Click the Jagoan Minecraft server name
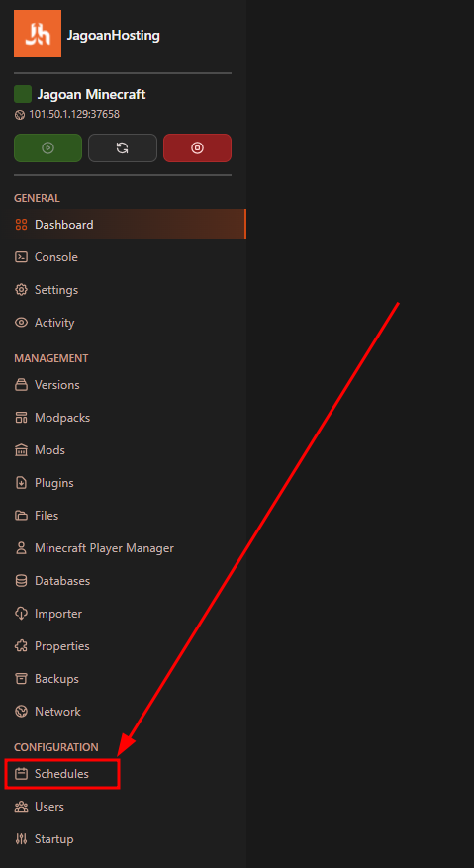Image resolution: width=474 pixels, height=868 pixels. 91,94
